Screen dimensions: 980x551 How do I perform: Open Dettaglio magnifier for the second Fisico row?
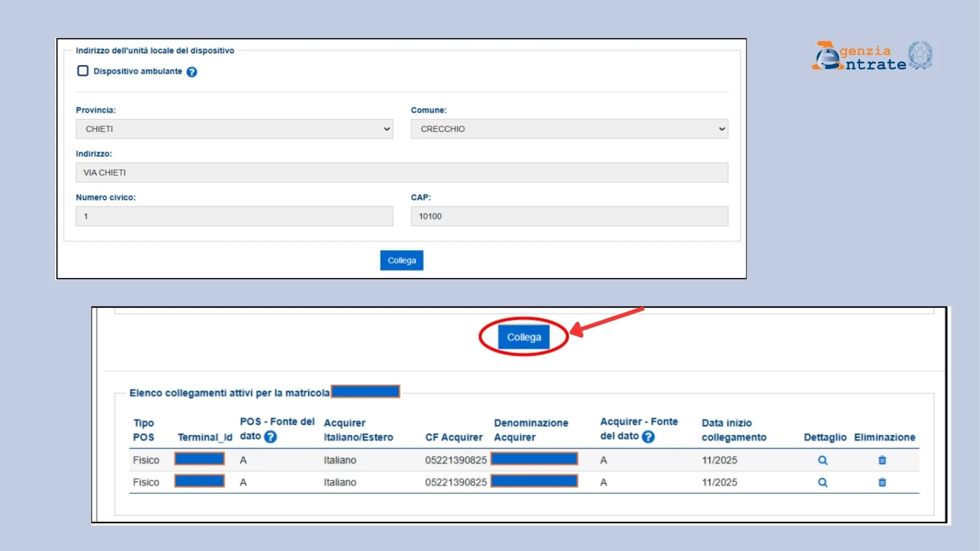pyautogui.click(x=823, y=482)
